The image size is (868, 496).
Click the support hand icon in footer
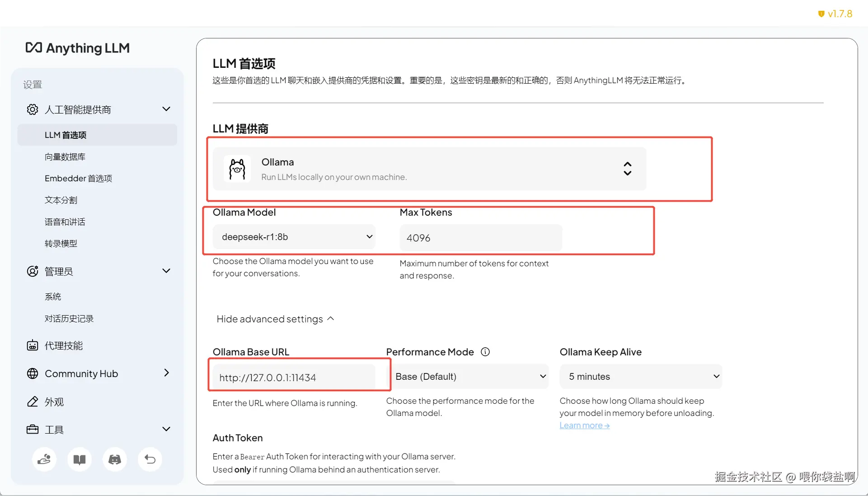tap(44, 460)
